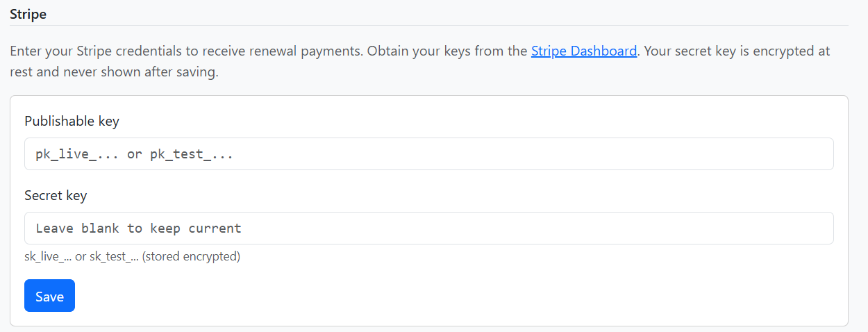The width and height of the screenshot is (868, 332).
Task: Click the right end of Publishable key field
Action: point(812,154)
